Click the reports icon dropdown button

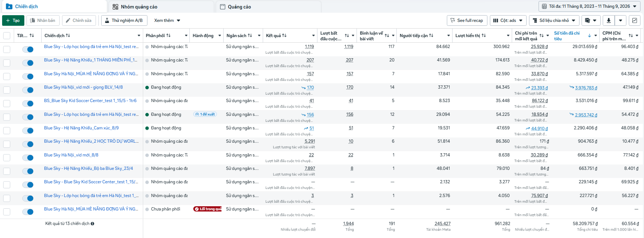591,20
